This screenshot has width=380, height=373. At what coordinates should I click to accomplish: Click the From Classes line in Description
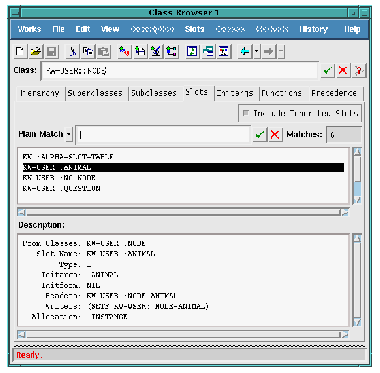(84, 243)
